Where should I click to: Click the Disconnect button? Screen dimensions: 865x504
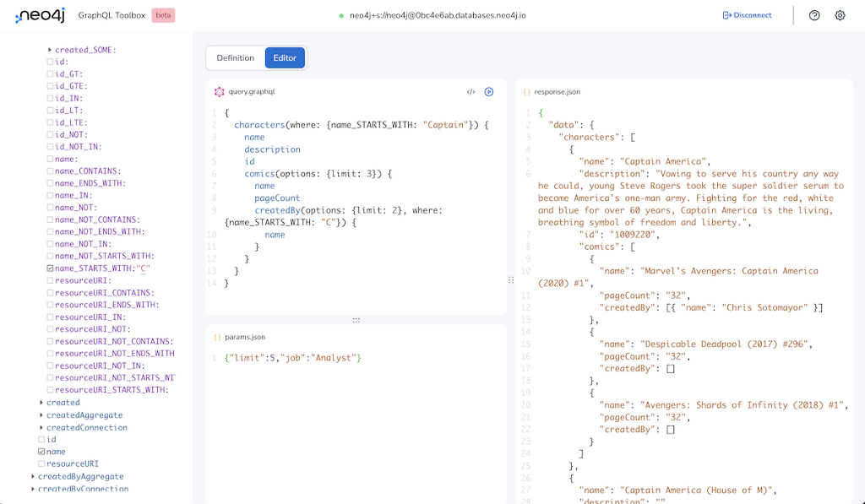point(747,15)
